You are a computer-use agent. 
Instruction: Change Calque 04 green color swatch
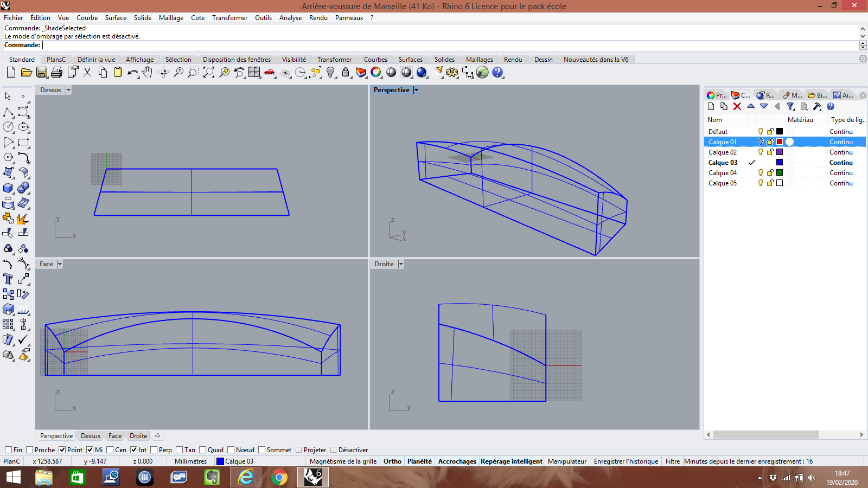pos(780,173)
